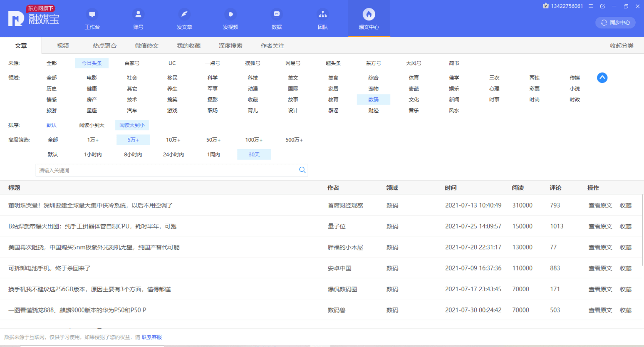Collapse categories with the blue up-arrow button

click(x=602, y=78)
